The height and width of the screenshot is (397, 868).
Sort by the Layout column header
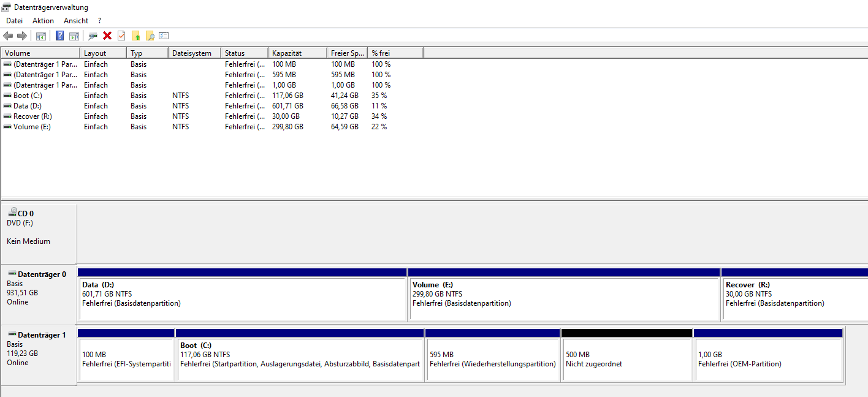tap(103, 53)
